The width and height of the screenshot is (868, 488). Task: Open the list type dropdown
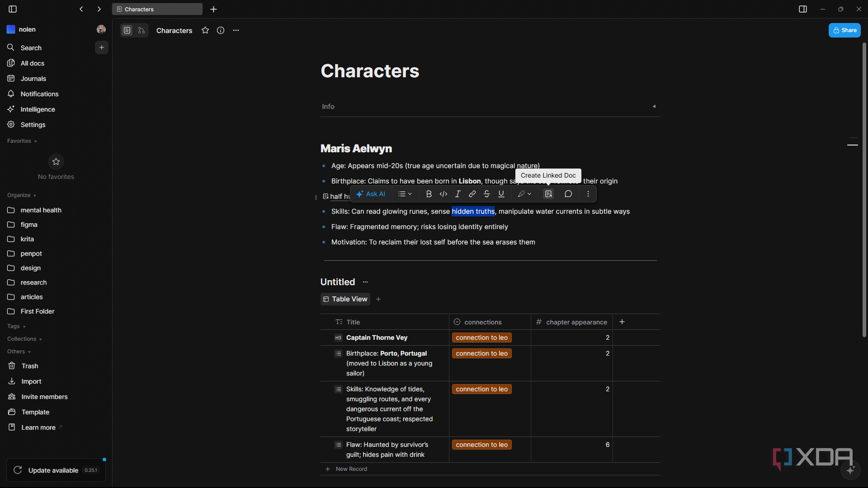coord(405,194)
